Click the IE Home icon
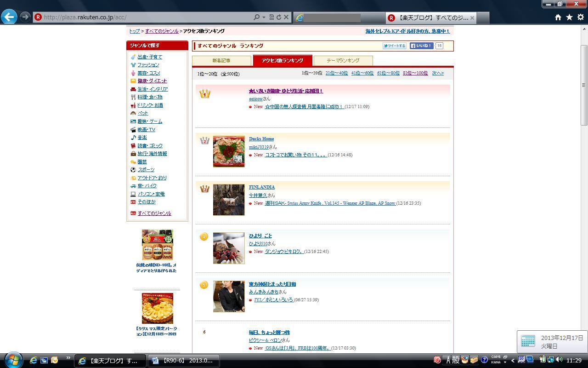588x368 pixels. point(558,17)
